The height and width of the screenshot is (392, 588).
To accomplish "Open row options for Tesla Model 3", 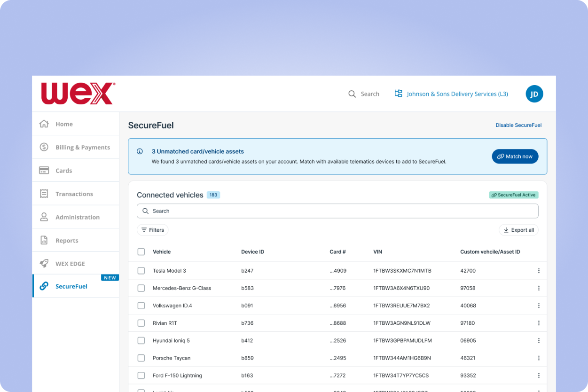I will (539, 271).
